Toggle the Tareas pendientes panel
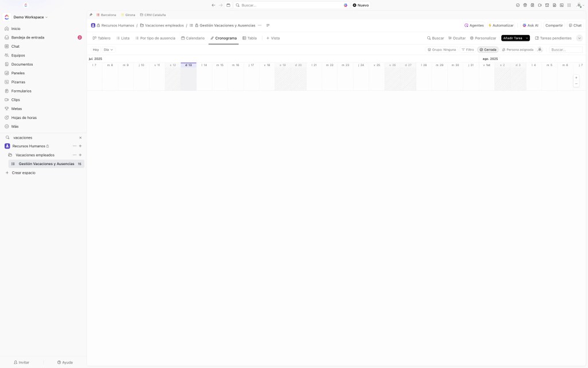Screen dimensions: 588x368 coord(553,38)
